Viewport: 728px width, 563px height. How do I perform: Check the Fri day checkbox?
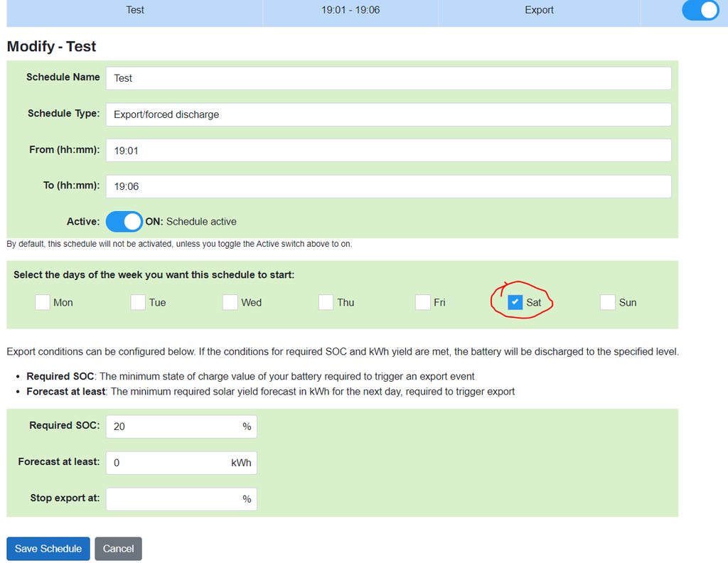422,302
